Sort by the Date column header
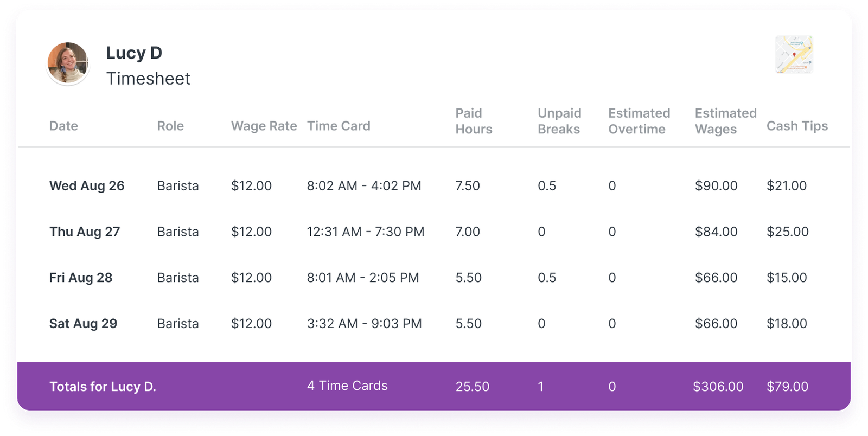868x436 pixels. pos(63,126)
